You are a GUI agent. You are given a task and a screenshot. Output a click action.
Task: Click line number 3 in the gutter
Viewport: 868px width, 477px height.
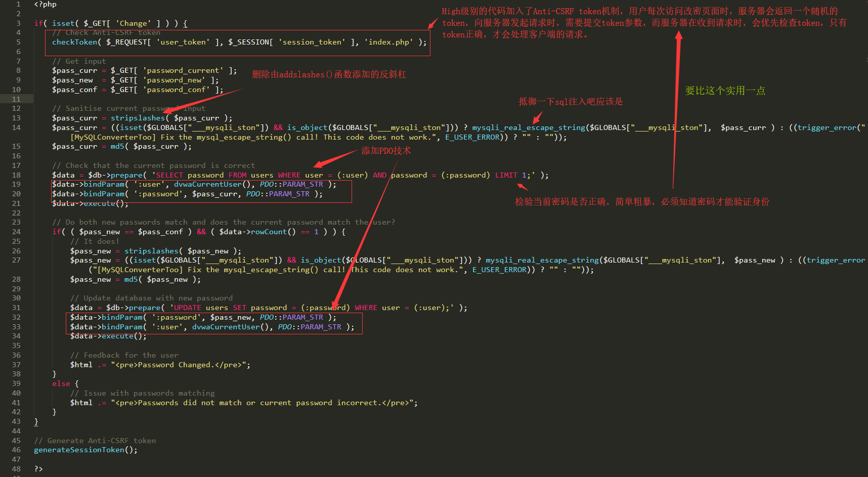tap(19, 23)
